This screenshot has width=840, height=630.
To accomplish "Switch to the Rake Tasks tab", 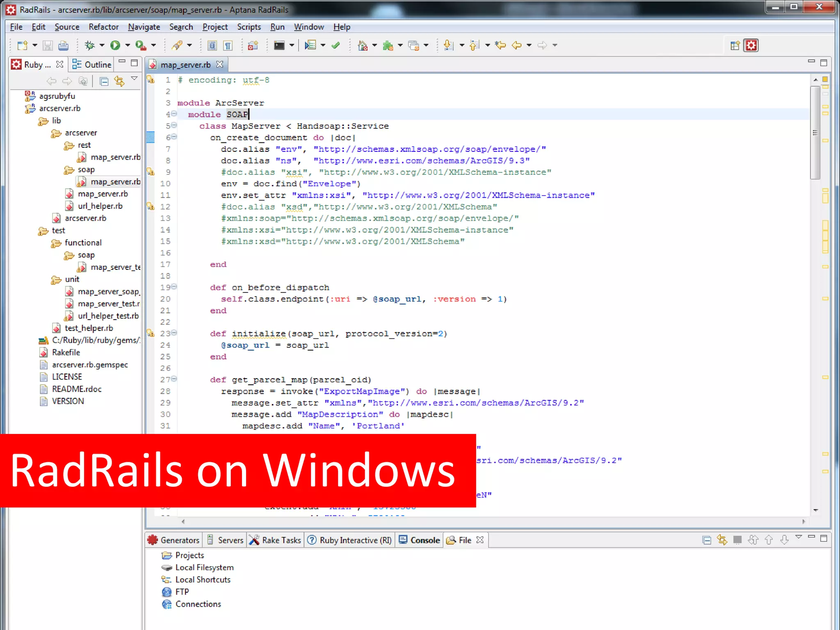I will point(276,540).
